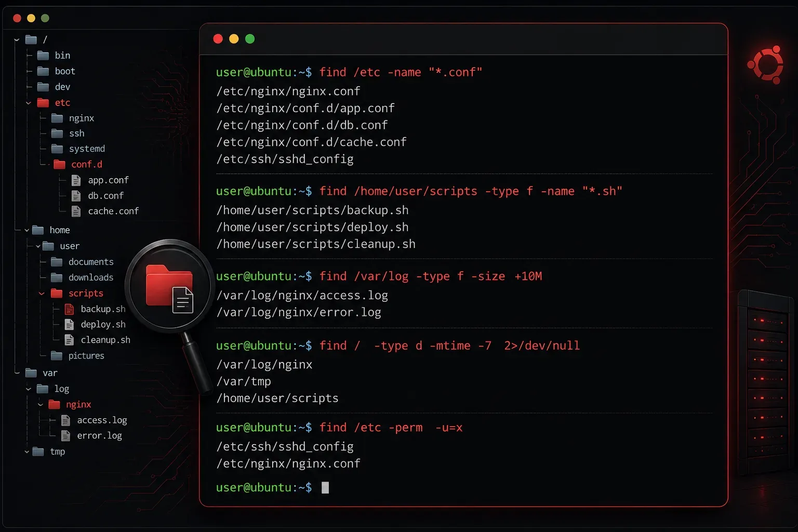Click the terminal window's green maximize dot
Screen dimensions: 798x532
[250, 39]
